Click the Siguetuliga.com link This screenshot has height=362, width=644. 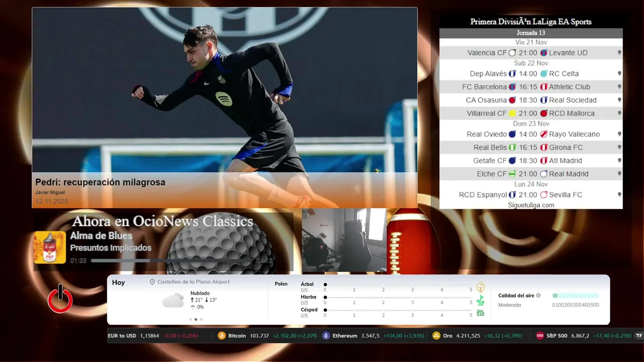[x=531, y=205]
